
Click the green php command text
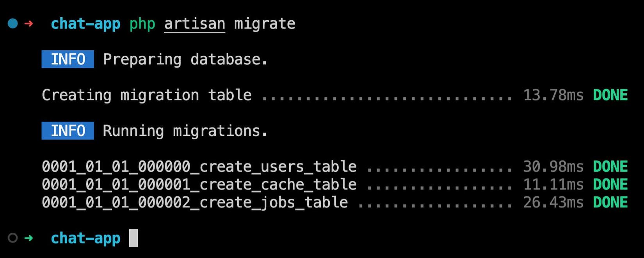[x=142, y=24]
